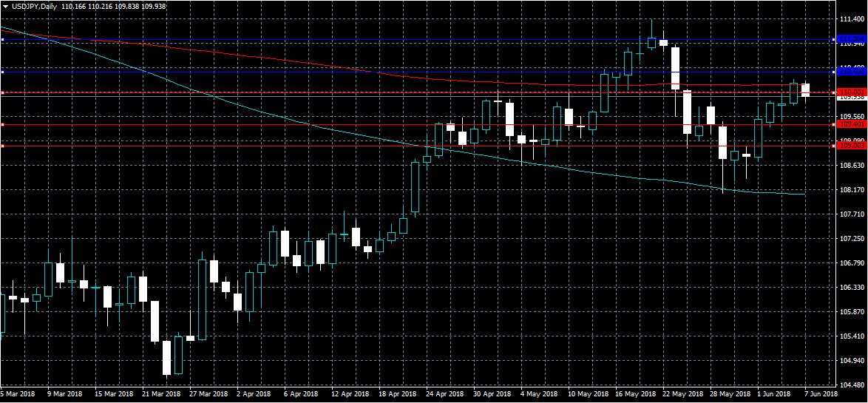
Task: Click the 6 Apr 2018 date label
Action: pos(301,393)
